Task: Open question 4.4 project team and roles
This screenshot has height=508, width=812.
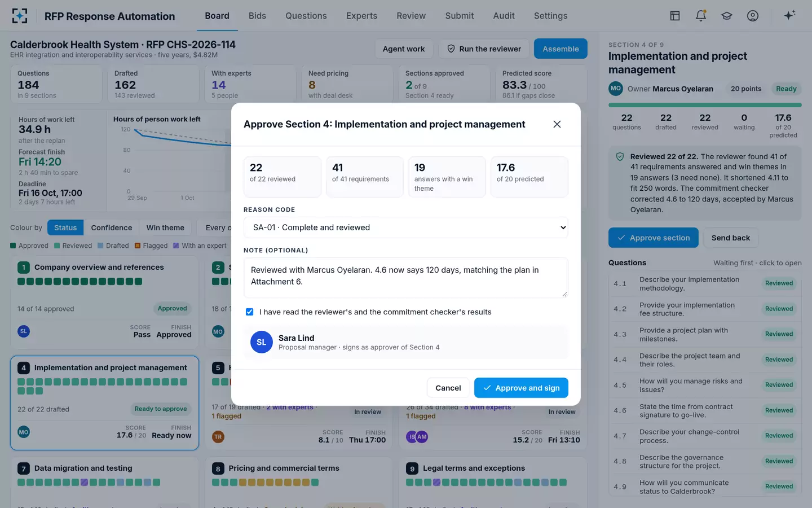Action: [705, 360]
